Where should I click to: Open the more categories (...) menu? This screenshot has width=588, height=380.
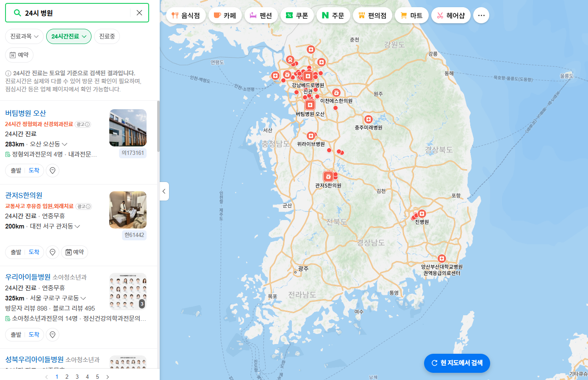[481, 15]
